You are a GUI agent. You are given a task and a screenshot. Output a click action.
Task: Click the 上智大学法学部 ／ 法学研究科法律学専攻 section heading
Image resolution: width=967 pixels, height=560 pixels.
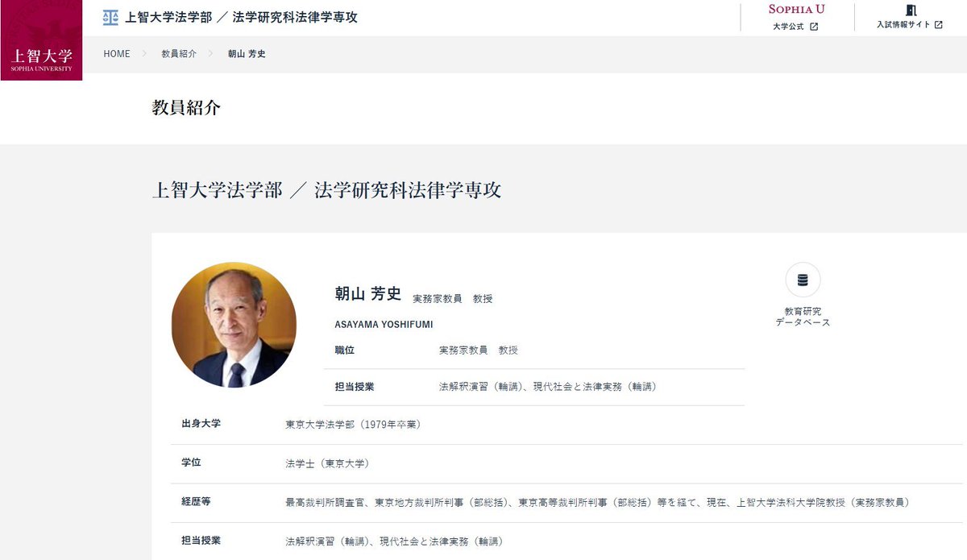tap(326, 191)
